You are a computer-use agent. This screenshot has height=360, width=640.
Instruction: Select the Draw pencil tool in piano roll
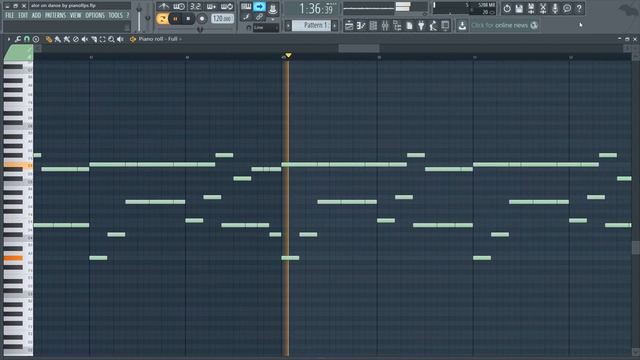click(49, 39)
